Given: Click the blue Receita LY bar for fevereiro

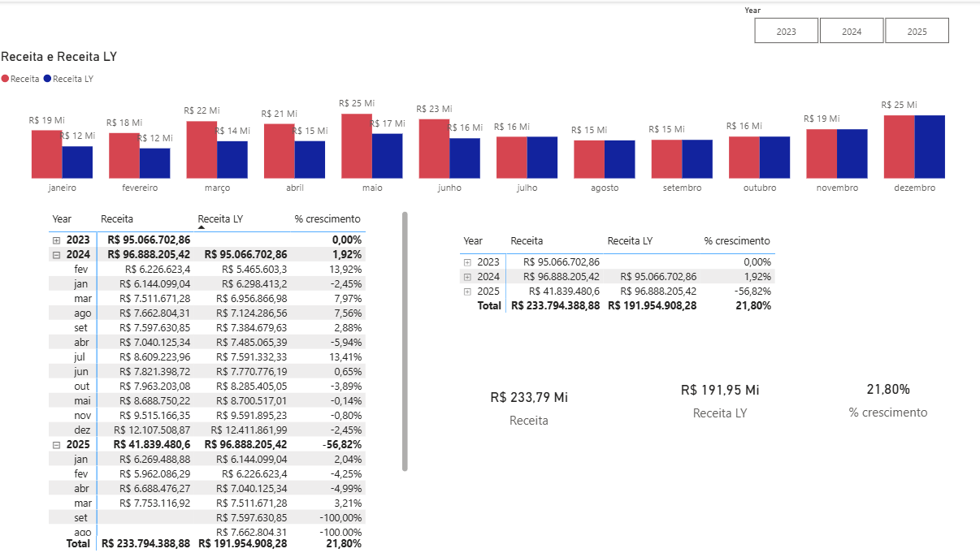Looking at the screenshot, I should (155, 163).
